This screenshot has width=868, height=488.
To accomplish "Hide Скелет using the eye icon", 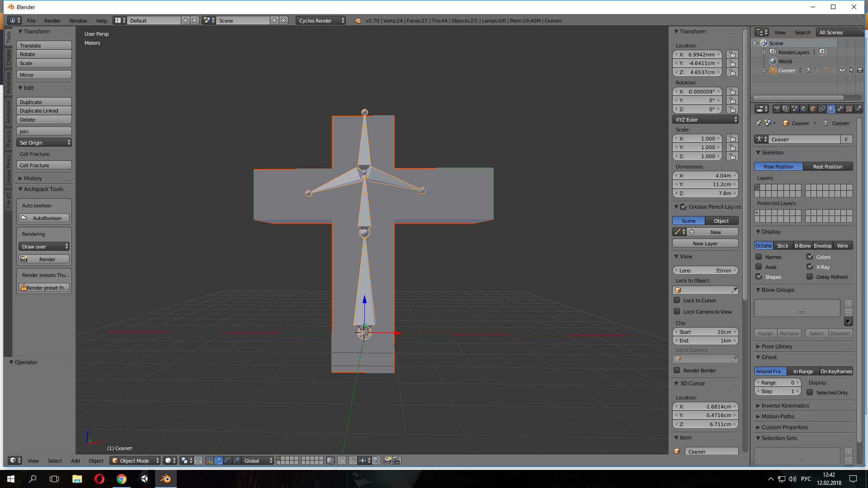I will (x=842, y=70).
